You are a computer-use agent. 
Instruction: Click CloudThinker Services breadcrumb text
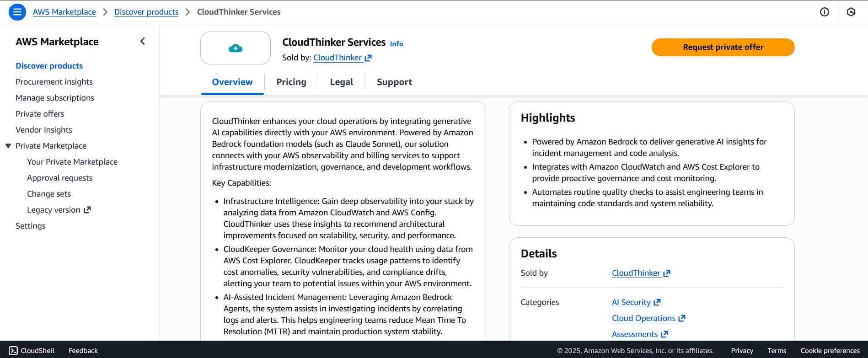click(x=239, y=12)
